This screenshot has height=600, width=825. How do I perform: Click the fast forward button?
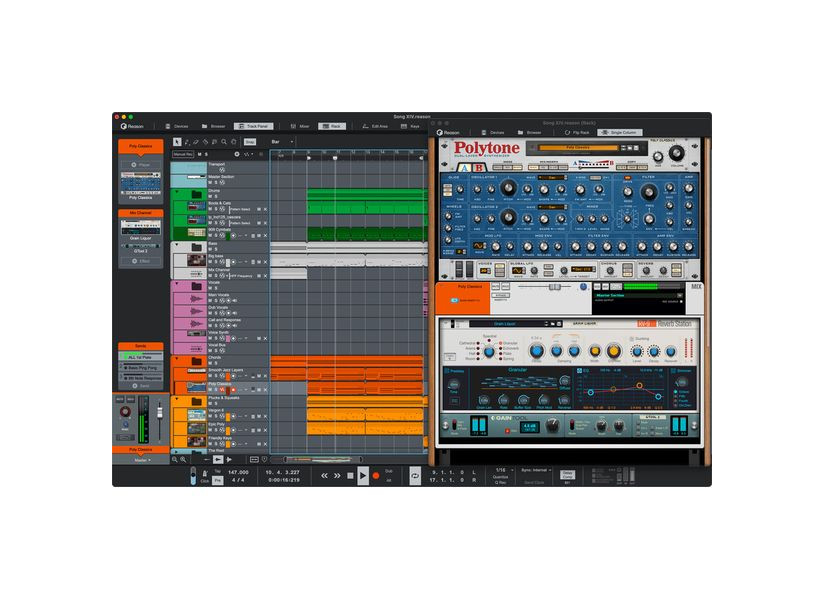pos(337,476)
